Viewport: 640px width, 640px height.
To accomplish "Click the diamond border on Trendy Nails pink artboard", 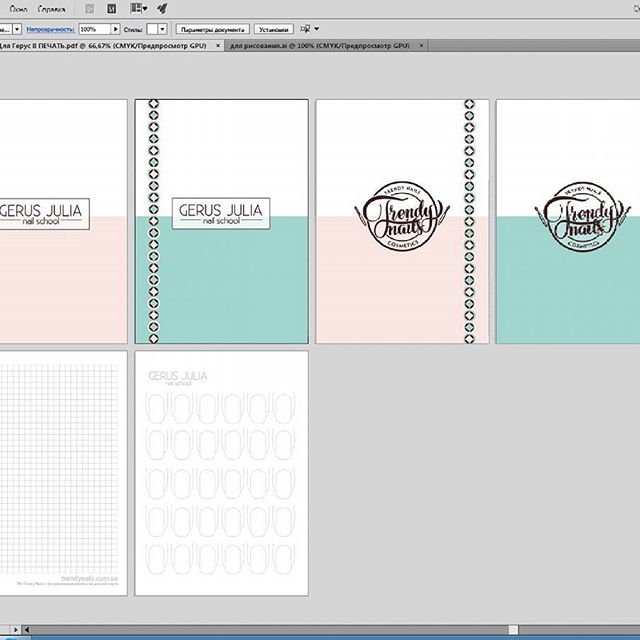I will click(469, 221).
